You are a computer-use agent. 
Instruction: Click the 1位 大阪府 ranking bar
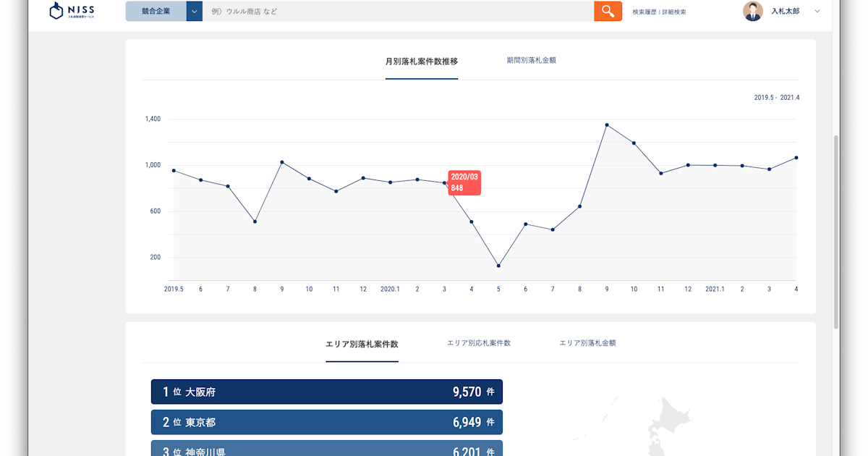pyautogui.click(x=326, y=392)
